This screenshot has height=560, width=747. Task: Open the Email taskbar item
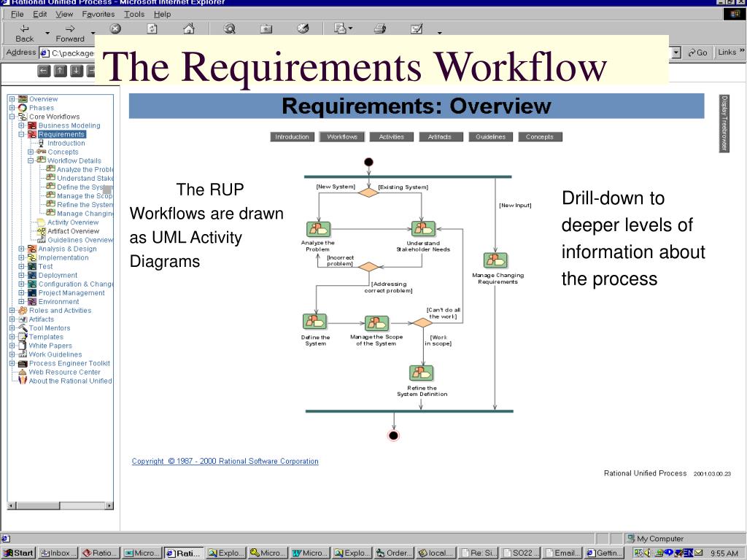point(562,553)
